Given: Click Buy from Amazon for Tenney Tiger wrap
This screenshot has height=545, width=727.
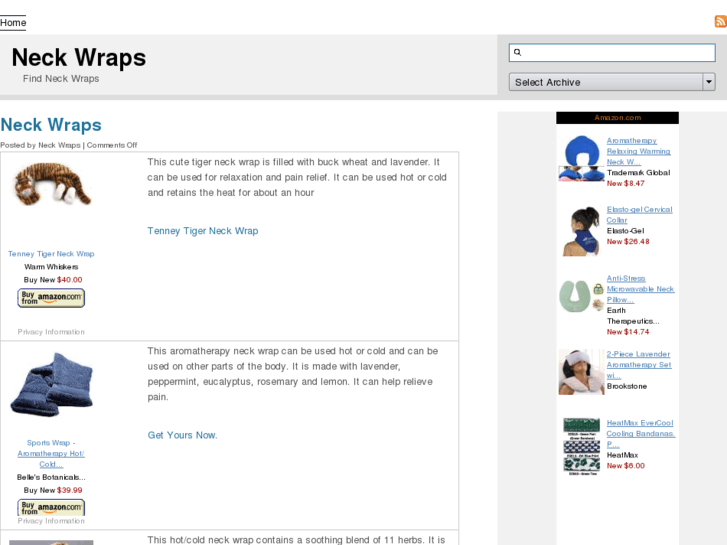Looking at the screenshot, I should [51, 298].
